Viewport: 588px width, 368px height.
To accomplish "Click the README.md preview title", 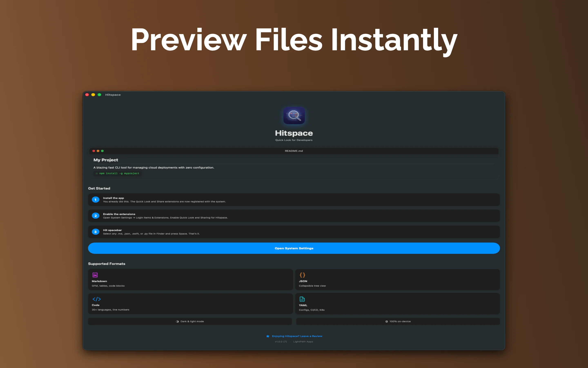I will (294, 151).
